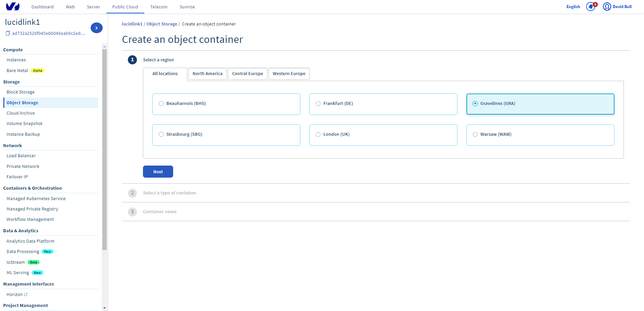Open ML Serving in sidebar
The image size is (644, 311).
(x=18, y=273)
